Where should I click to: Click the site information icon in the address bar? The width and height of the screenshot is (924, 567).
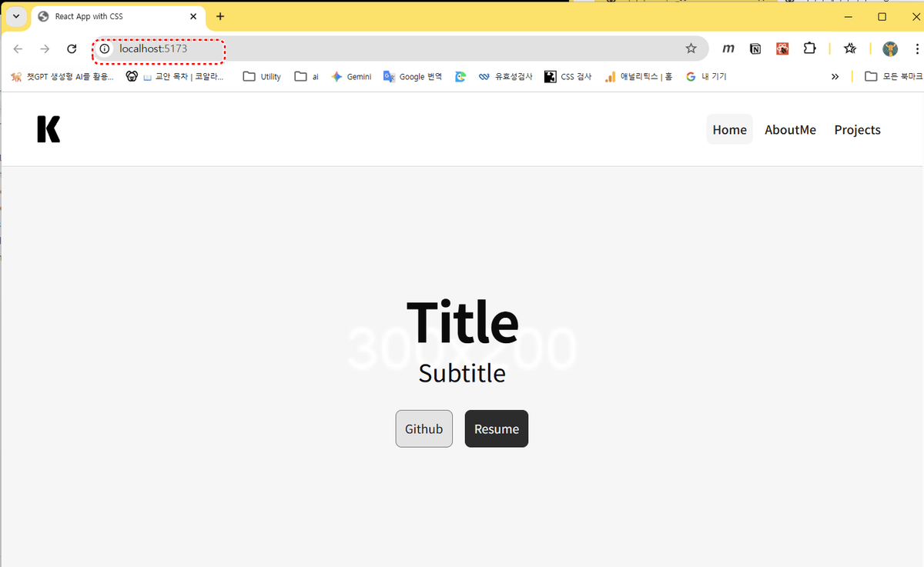click(x=105, y=49)
